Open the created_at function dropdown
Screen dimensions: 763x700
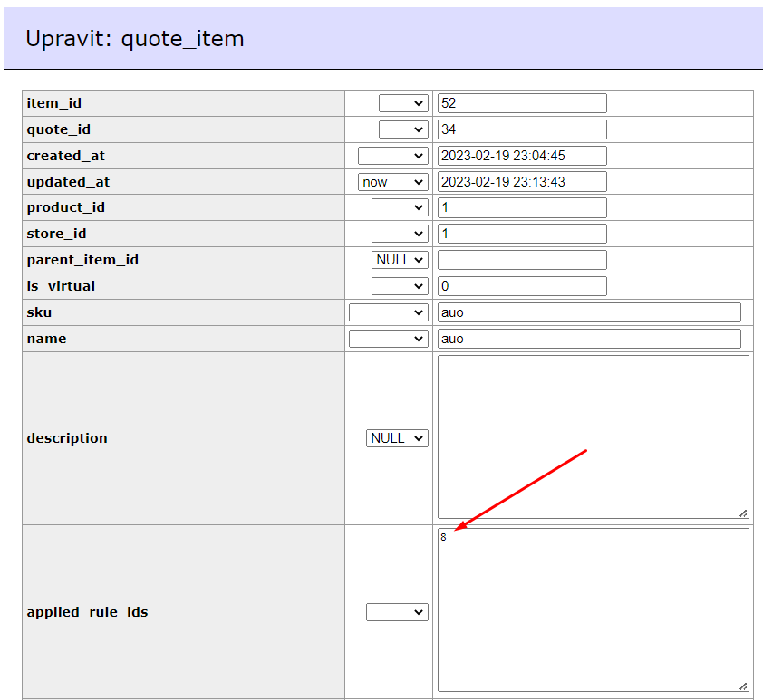coord(393,155)
